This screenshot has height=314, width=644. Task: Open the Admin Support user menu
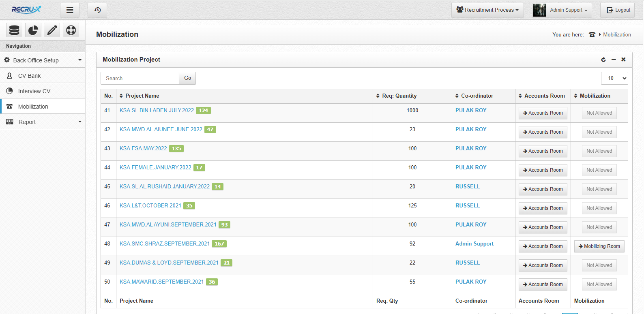(x=562, y=10)
